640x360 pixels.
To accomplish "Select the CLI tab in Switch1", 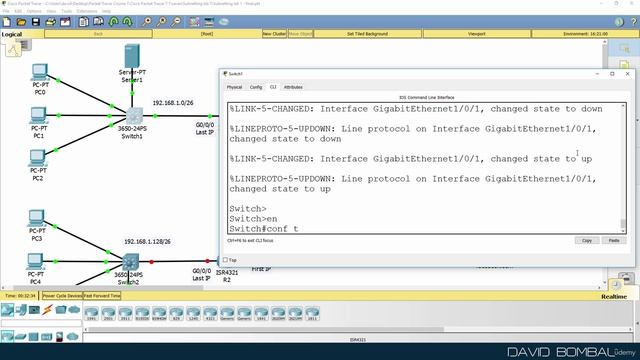I will coord(273,87).
